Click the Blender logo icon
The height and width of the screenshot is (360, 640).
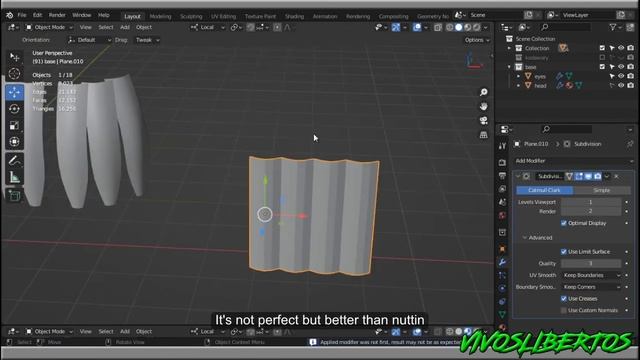pos(9,15)
